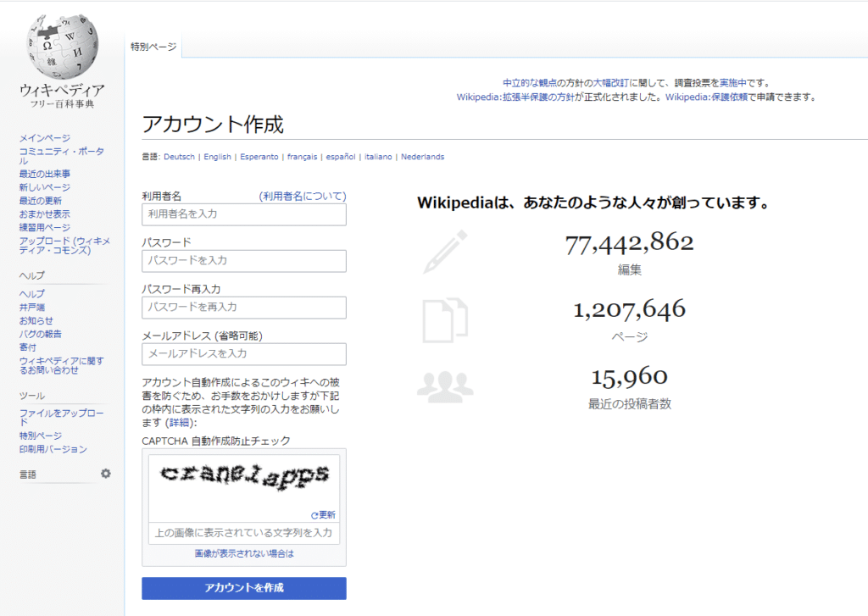Screen dimensions: 868x616
Task: Switch language to Esperanto
Action: tap(259, 157)
